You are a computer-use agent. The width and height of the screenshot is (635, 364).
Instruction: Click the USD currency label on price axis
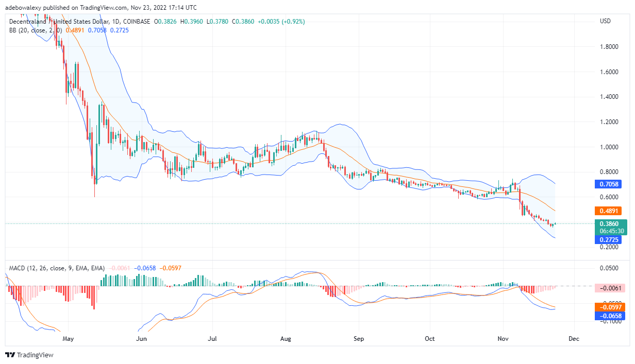[605, 21]
